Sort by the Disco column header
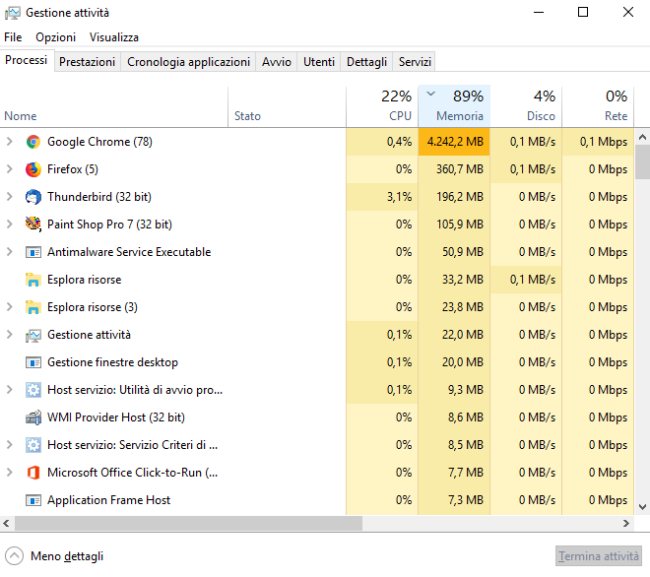 pyautogui.click(x=526, y=107)
